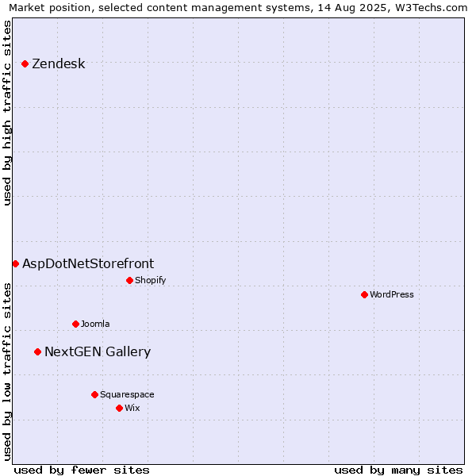Click the 'used by many sites' axis label
Image resolution: width=476 pixels, height=476 pixels.
(x=398, y=470)
